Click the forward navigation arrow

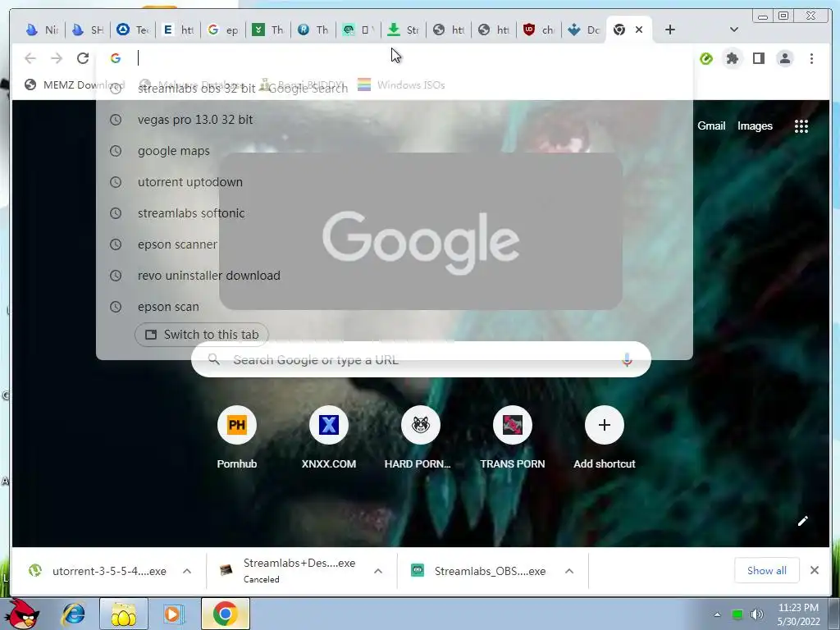(57, 58)
